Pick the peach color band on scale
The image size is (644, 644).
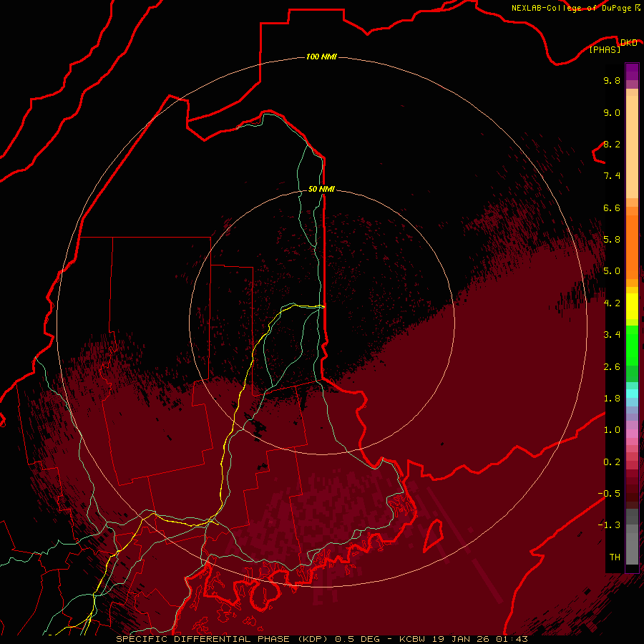click(x=632, y=148)
